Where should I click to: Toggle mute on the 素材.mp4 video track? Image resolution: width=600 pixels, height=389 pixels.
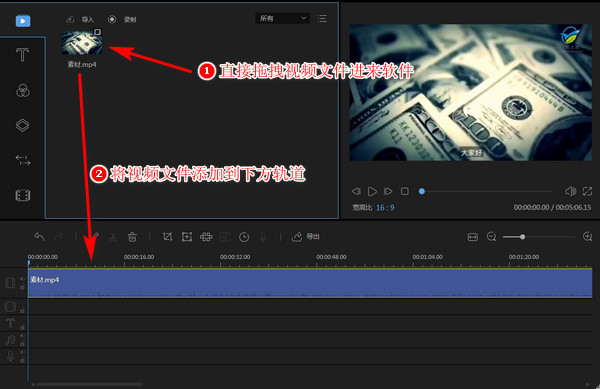tap(22, 279)
